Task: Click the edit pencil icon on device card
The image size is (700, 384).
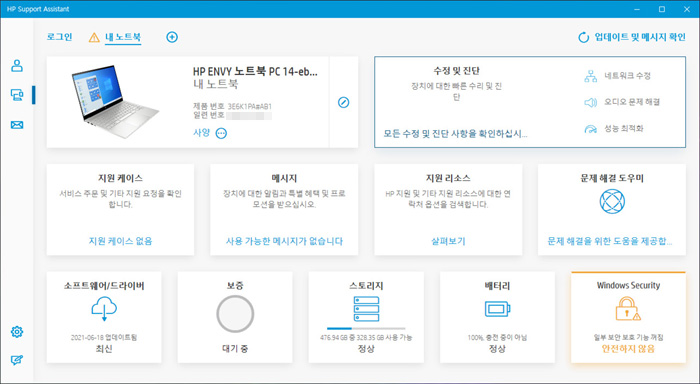Action: (343, 102)
